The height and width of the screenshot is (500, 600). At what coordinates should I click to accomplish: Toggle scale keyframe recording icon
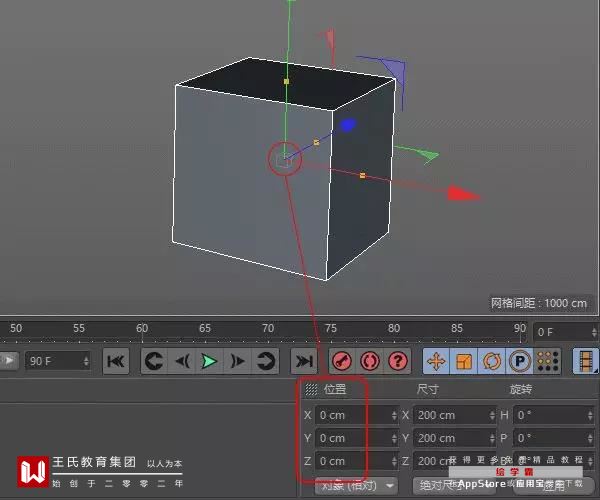pos(464,361)
